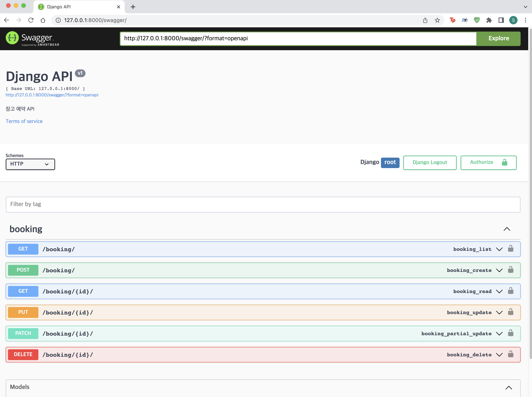The height and width of the screenshot is (397, 532).
Task: Collapse the Models section
Action: (x=508, y=387)
